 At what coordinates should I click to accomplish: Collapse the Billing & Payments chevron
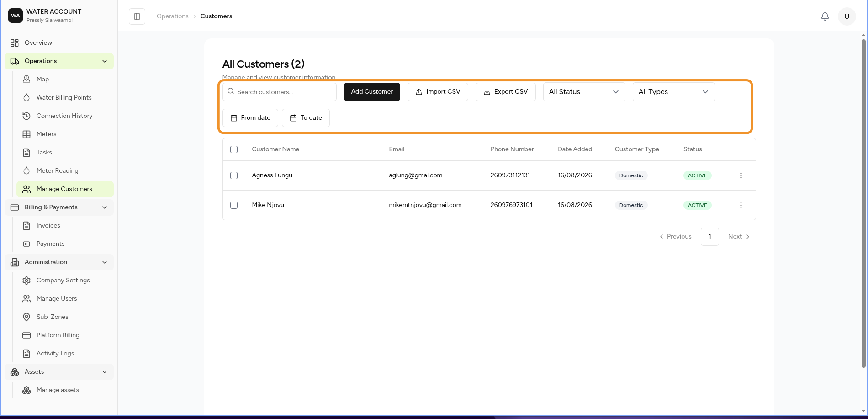[x=105, y=207]
